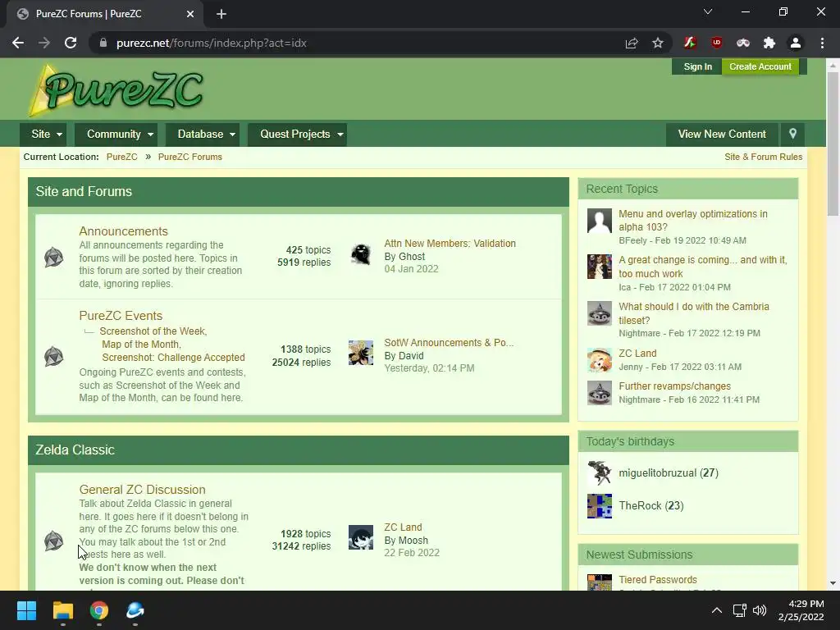Open A great change is coming topic
The height and width of the screenshot is (630, 840).
[x=702, y=267]
